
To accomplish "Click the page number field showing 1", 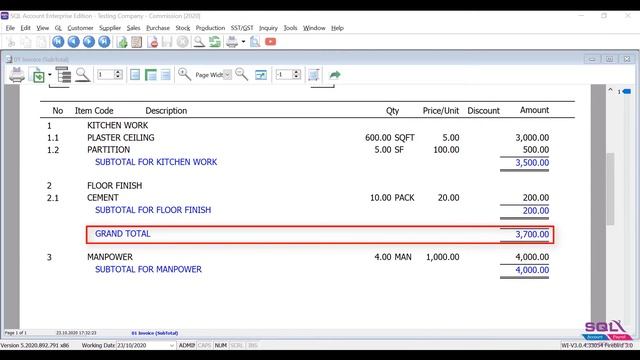I will (x=105, y=75).
